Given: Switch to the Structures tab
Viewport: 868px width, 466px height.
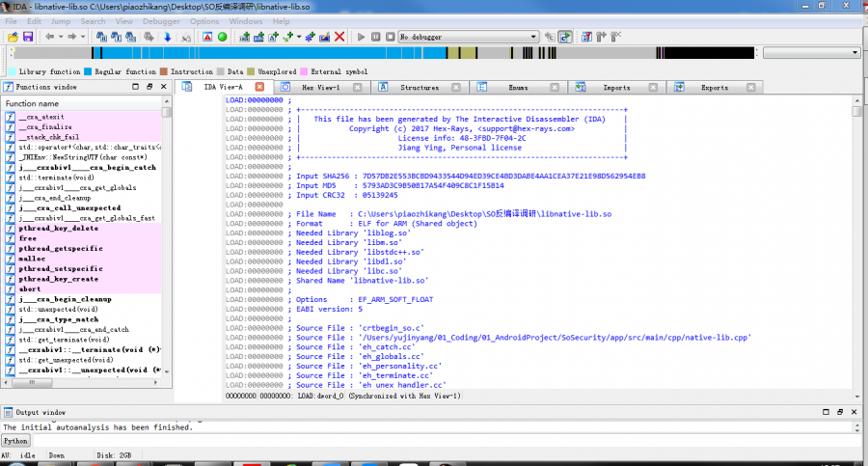Looking at the screenshot, I should coord(420,87).
